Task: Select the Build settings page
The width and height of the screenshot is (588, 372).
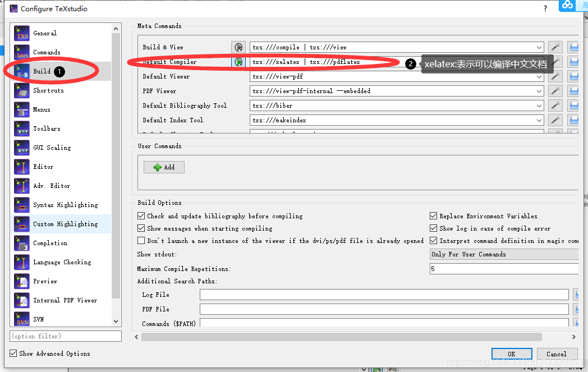Action: [62, 71]
